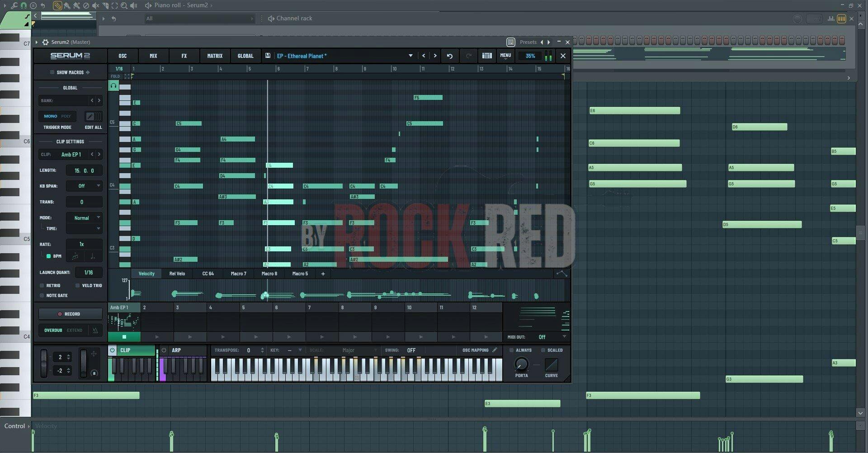
Task: Open the KB SPAN dropdown
Action: pyautogui.click(x=84, y=186)
